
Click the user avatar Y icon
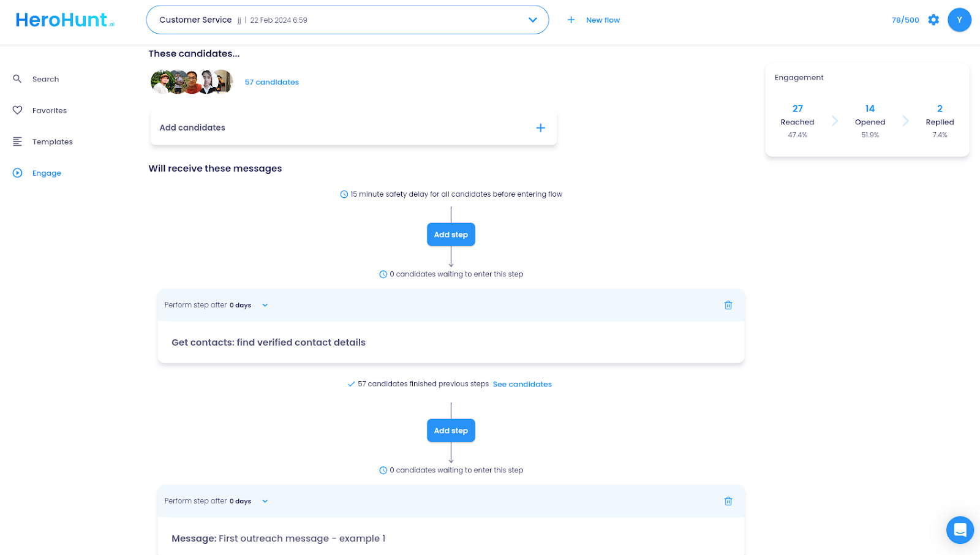click(959, 20)
